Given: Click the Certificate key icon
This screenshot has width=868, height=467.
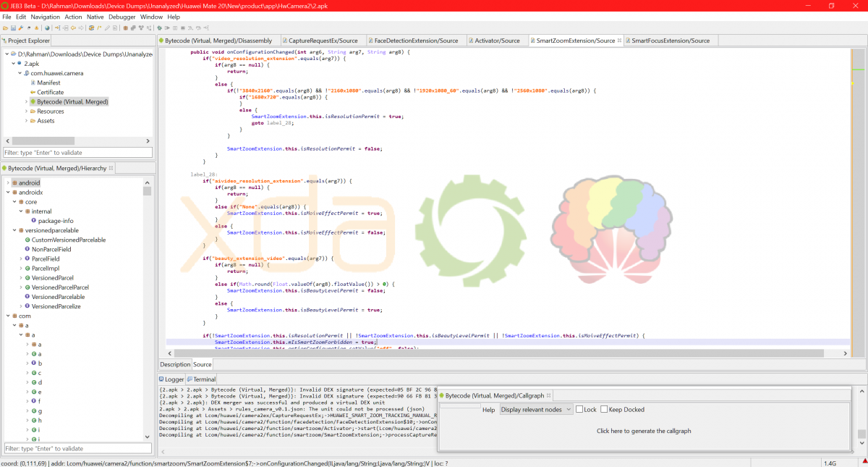Looking at the screenshot, I should click(33, 92).
